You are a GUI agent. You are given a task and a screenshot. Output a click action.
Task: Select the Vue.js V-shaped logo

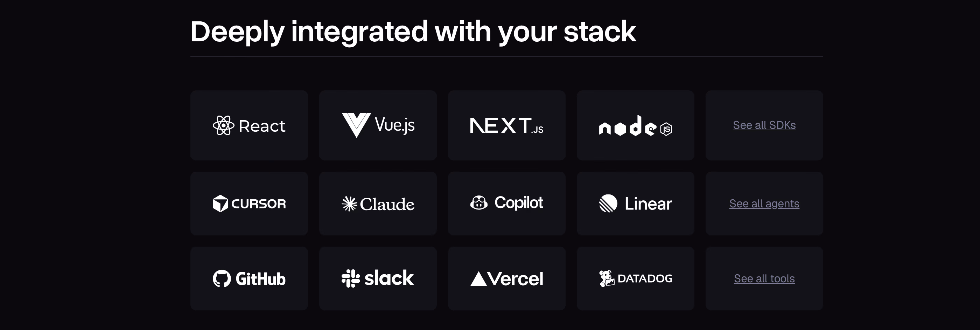tap(356, 125)
